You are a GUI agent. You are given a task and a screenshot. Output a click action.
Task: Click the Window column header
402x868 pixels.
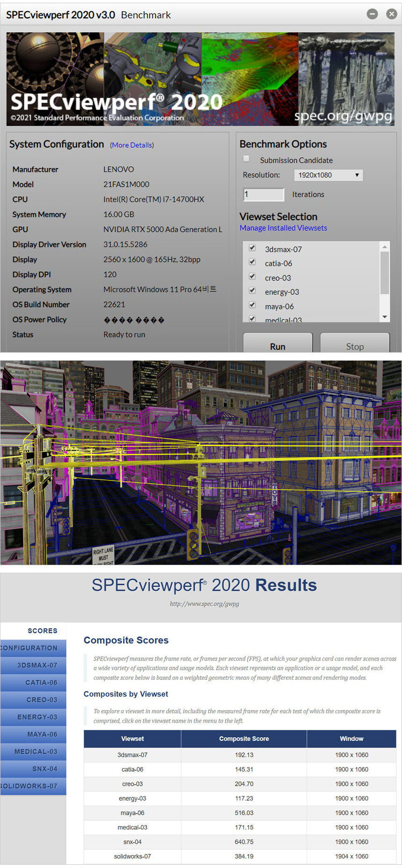[352, 739]
